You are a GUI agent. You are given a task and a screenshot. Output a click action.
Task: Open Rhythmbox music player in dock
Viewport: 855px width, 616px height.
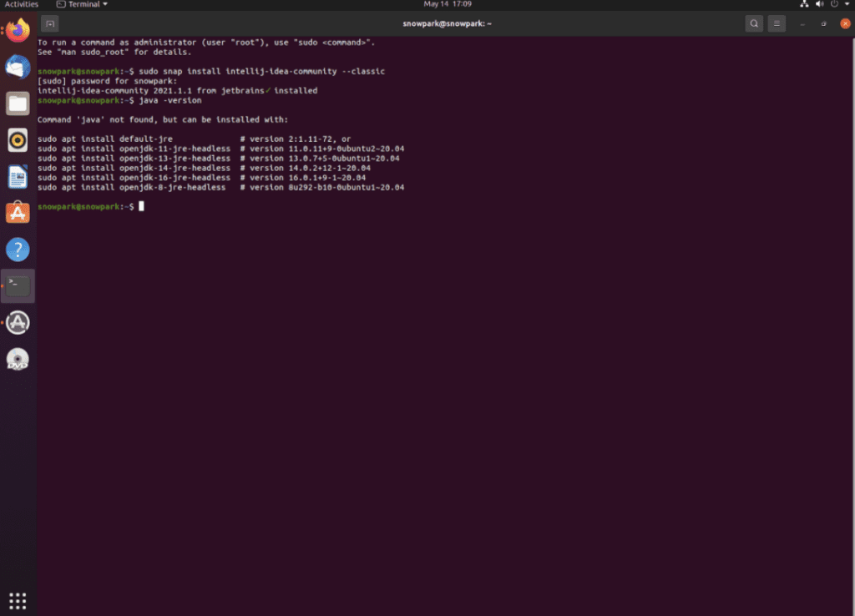point(18,140)
